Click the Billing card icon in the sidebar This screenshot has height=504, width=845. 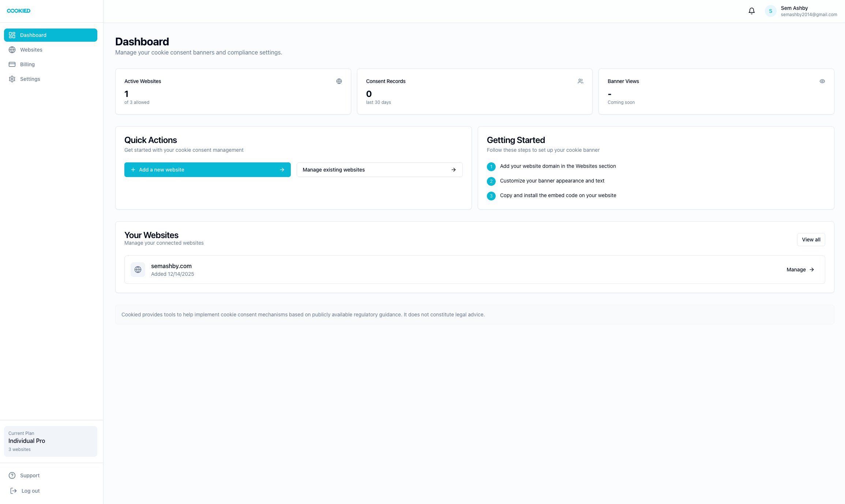12,64
